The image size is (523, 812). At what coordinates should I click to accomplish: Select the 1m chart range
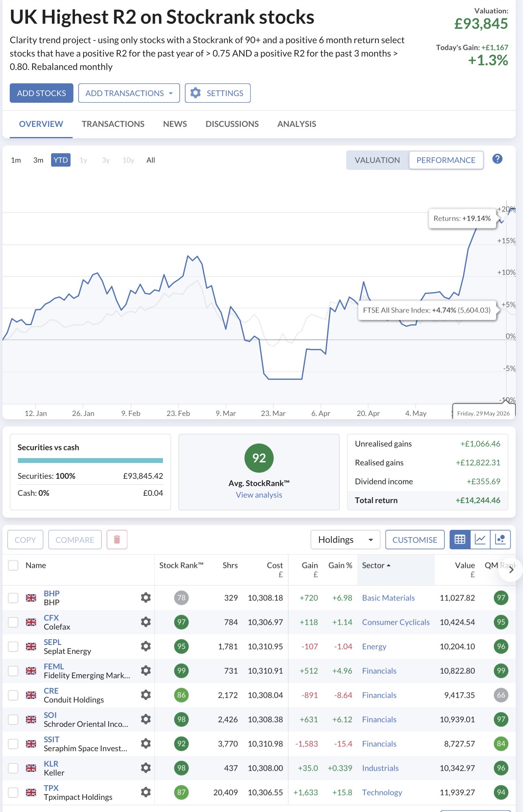16,160
